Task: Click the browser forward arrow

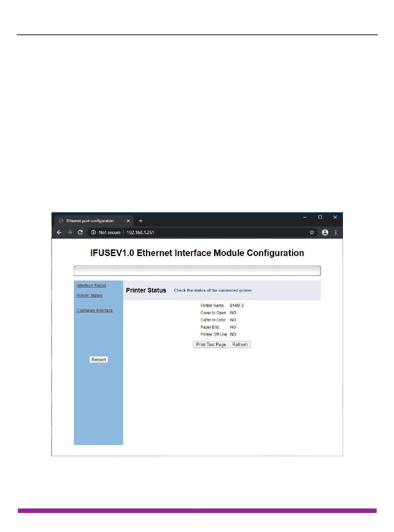Action: [70, 232]
